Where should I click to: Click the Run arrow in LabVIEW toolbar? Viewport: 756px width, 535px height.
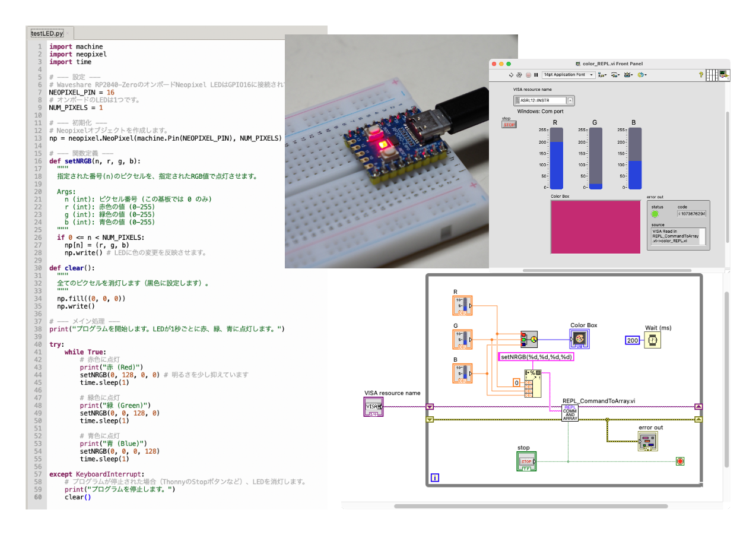click(x=511, y=75)
